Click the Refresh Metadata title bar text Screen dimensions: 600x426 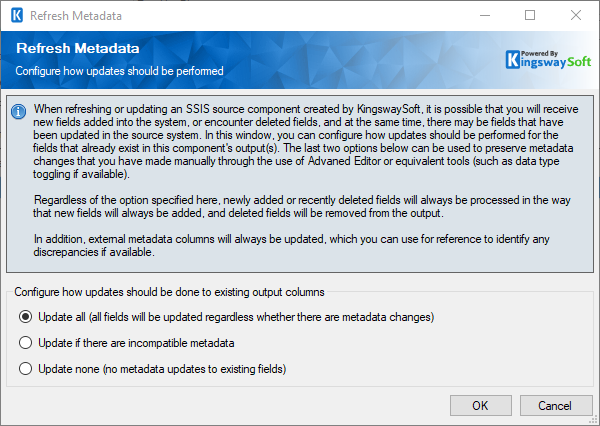(x=76, y=16)
